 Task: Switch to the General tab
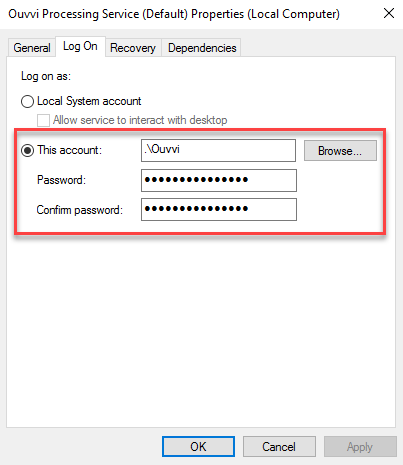[32, 48]
